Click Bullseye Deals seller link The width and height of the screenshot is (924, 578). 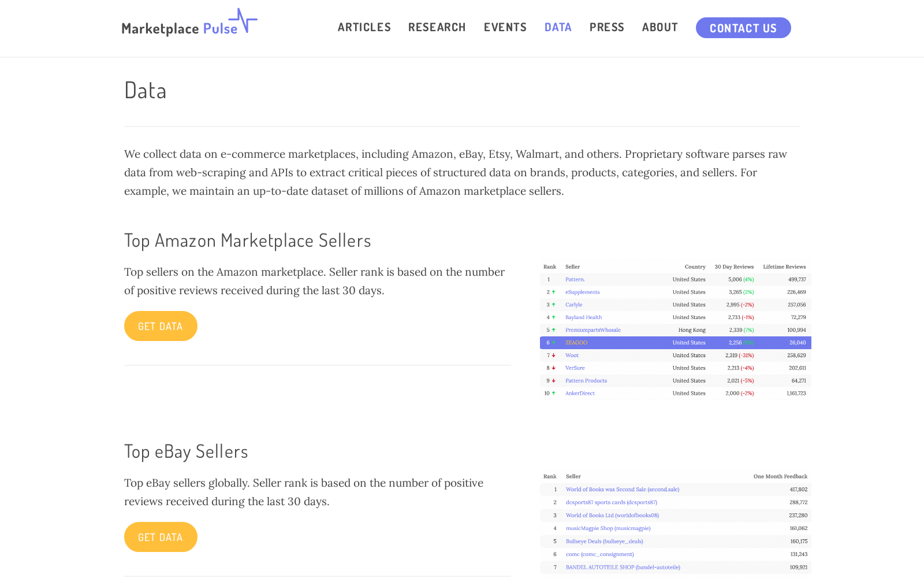605,542
